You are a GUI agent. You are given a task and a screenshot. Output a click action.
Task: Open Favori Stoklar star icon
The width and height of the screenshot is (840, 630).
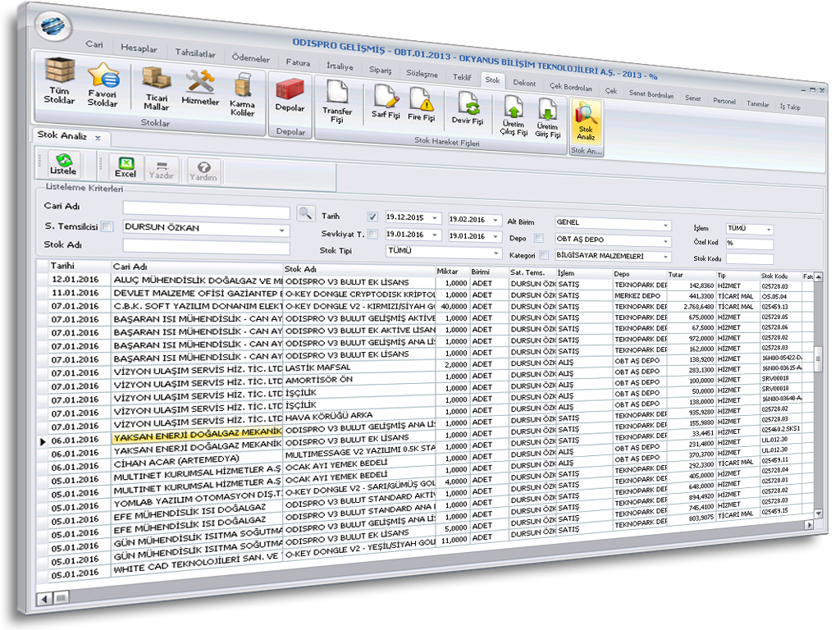pos(103,84)
